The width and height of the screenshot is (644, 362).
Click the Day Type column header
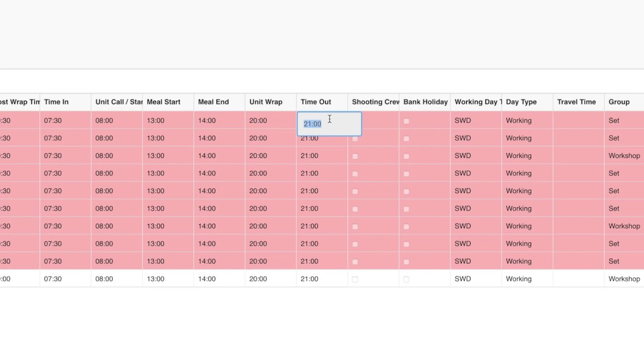(527, 102)
